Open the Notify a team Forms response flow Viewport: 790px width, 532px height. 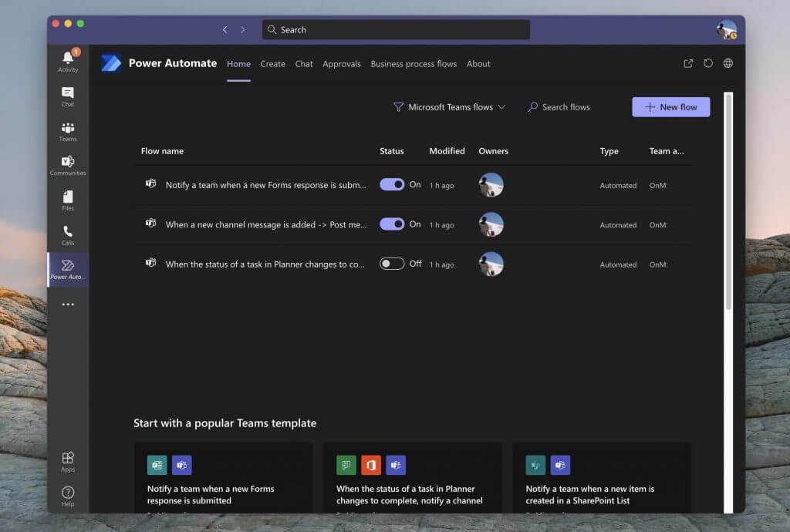[x=265, y=185]
